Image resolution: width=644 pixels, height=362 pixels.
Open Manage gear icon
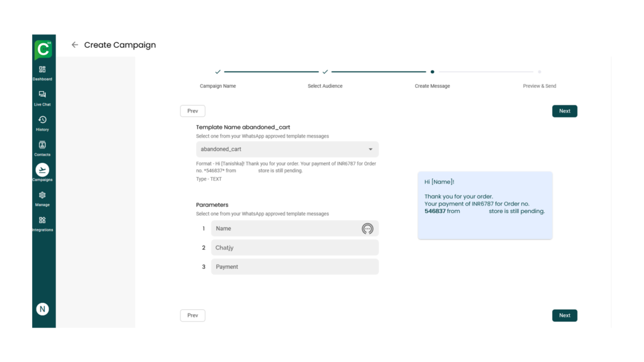[42, 195]
